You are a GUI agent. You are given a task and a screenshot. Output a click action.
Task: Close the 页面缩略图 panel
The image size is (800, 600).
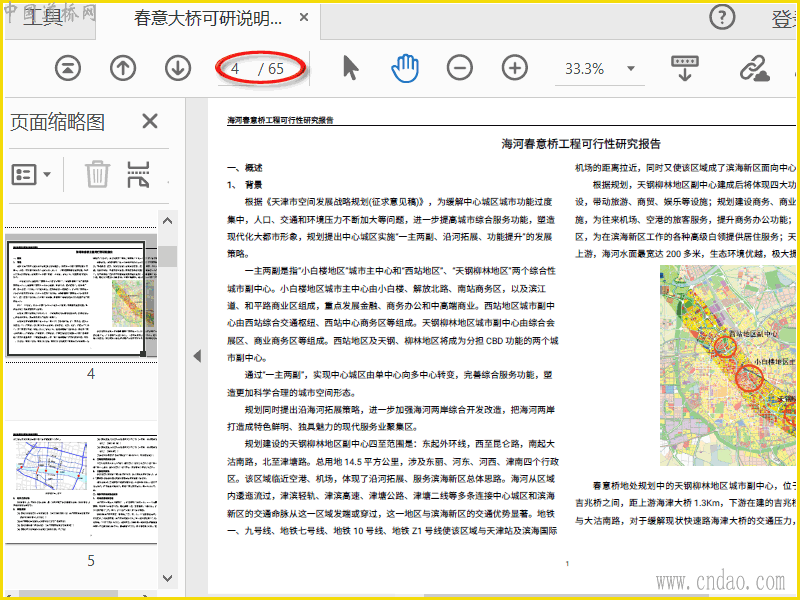149,121
